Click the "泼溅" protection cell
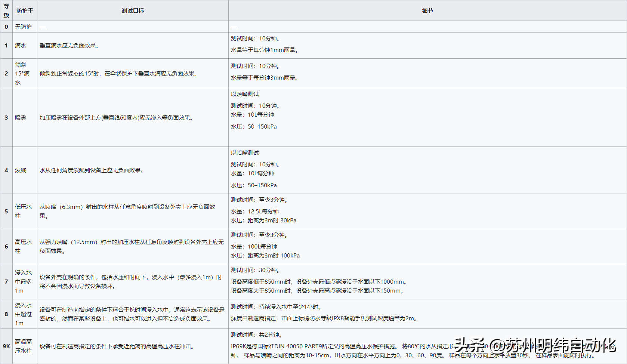 point(21,170)
